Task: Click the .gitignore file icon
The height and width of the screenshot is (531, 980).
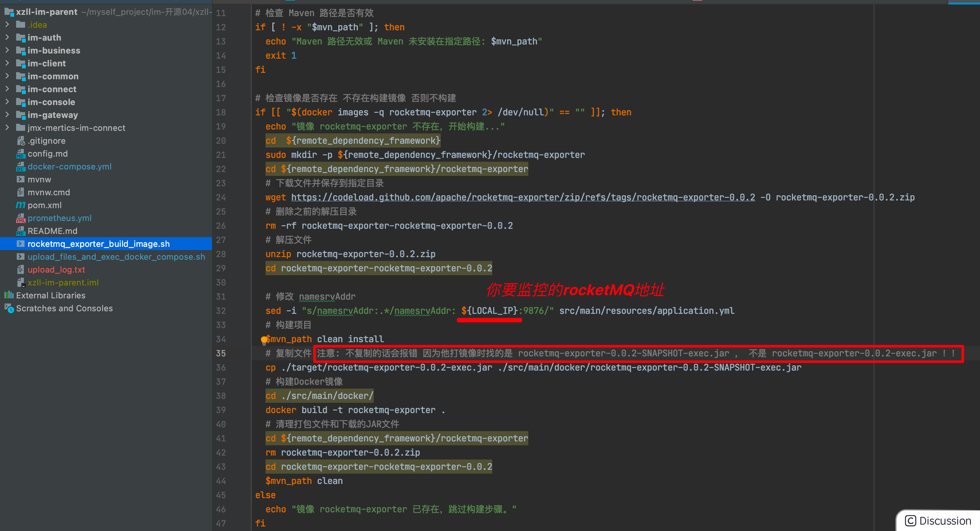Action: pos(21,141)
